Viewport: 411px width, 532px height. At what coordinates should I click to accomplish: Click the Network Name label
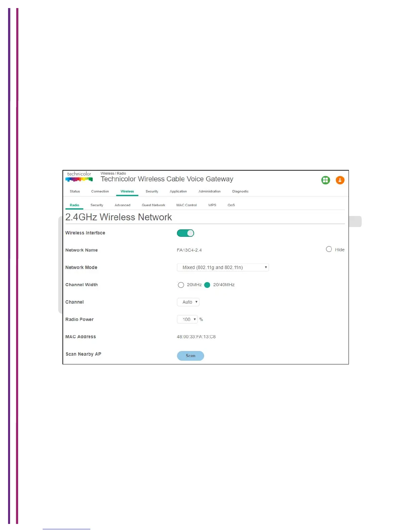tap(82, 250)
